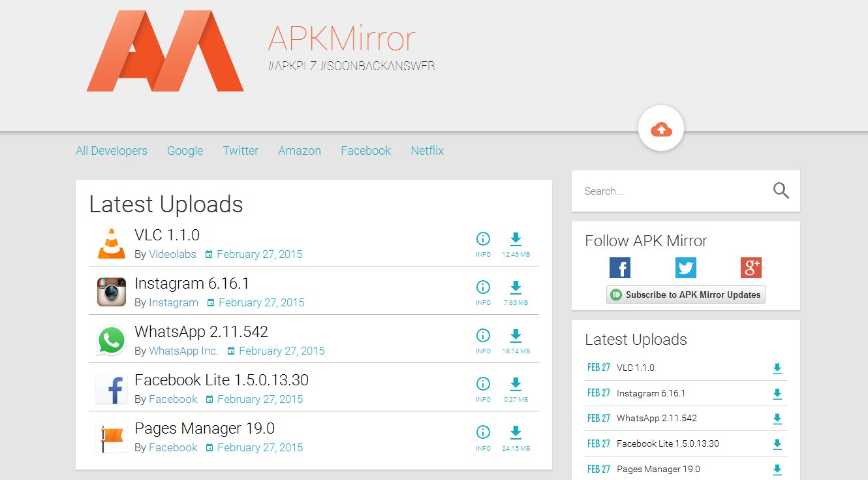Download WhatsApp from sidebar Latest Uploads
This screenshot has width=868, height=480.
(x=777, y=419)
